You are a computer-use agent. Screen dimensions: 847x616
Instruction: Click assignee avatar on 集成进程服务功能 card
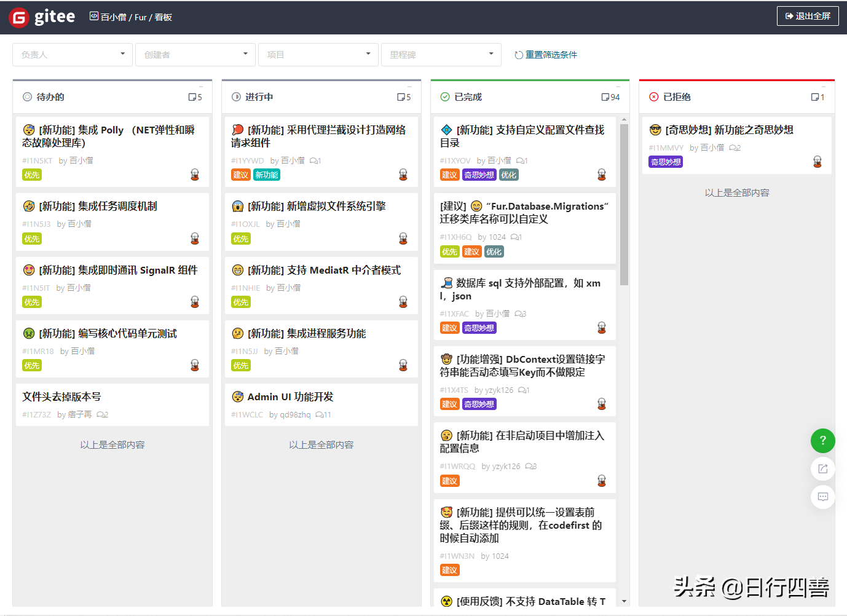[403, 365]
